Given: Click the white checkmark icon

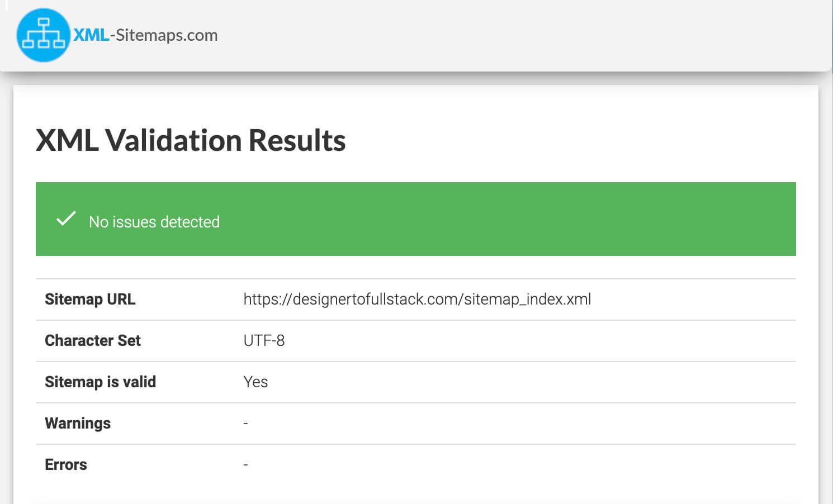Looking at the screenshot, I should click(x=66, y=218).
